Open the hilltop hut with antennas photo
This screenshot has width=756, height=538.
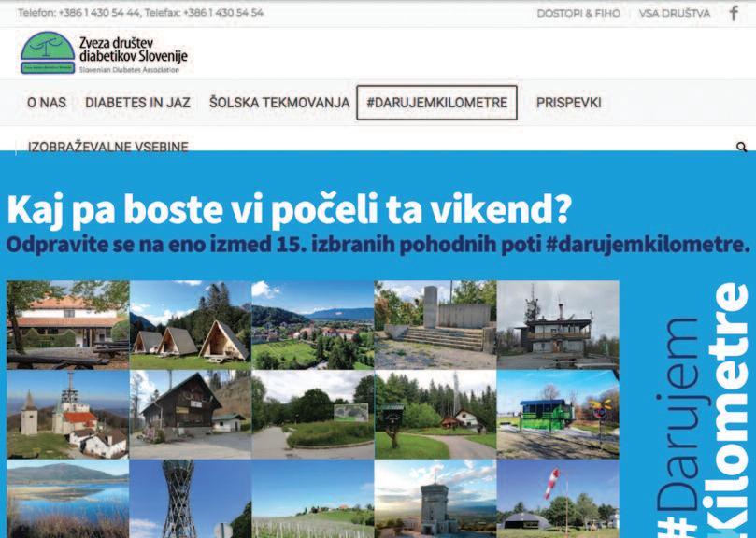click(558, 325)
